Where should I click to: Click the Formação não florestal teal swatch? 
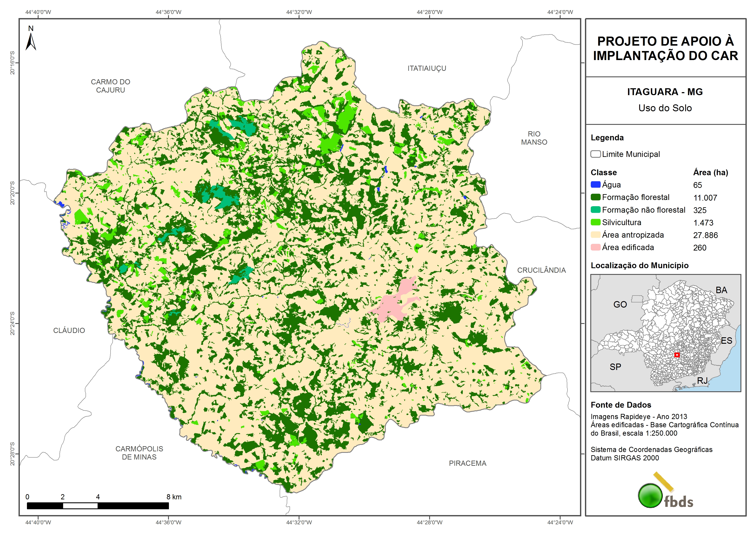(595, 210)
